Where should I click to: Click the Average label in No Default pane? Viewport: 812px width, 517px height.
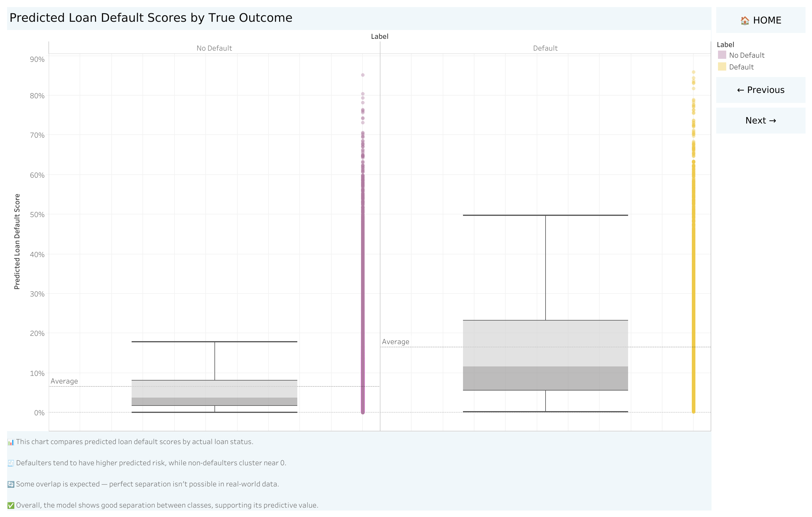(64, 381)
